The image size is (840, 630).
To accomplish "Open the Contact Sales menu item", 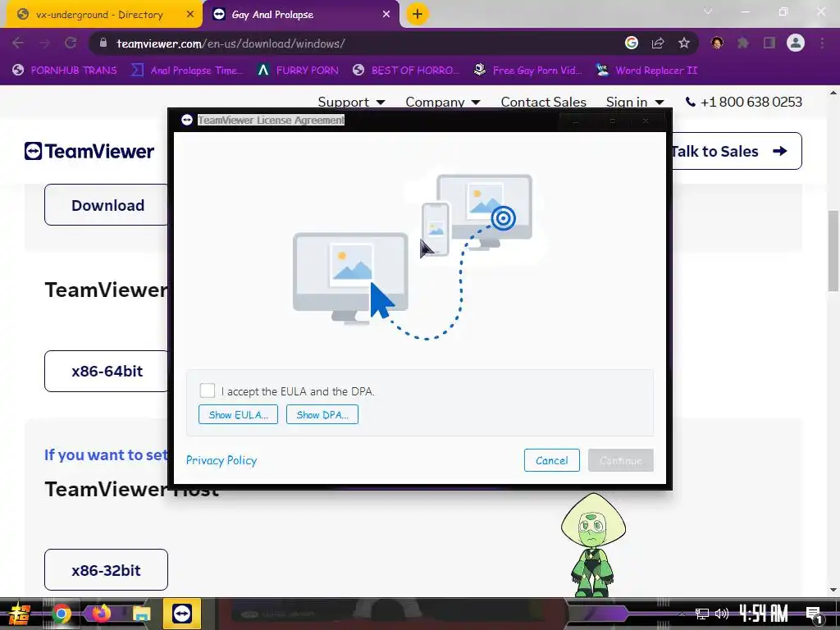I will pos(543,102).
